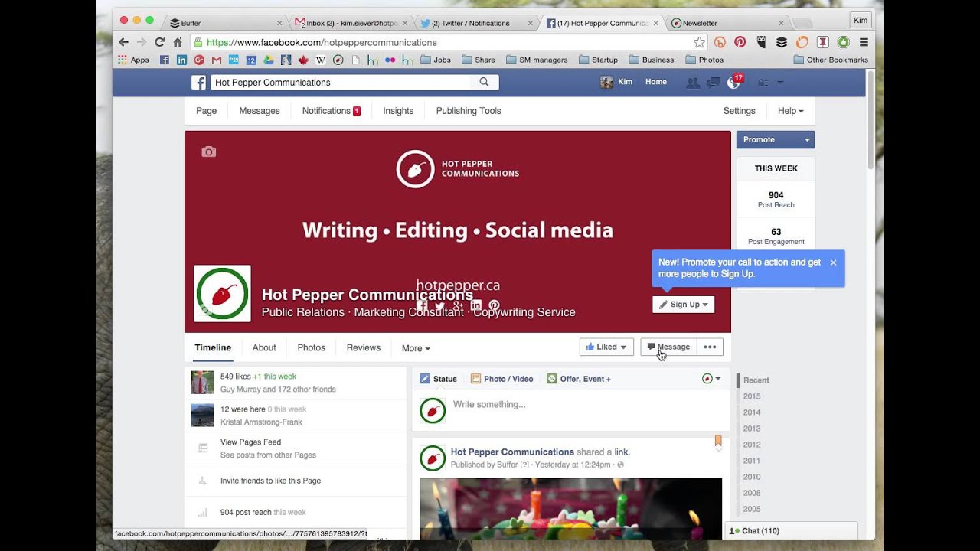The height and width of the screenshot is (551, 980).
Task: Open the Buffer stacked-layers extension icon
Action: (x=782, y=42)
